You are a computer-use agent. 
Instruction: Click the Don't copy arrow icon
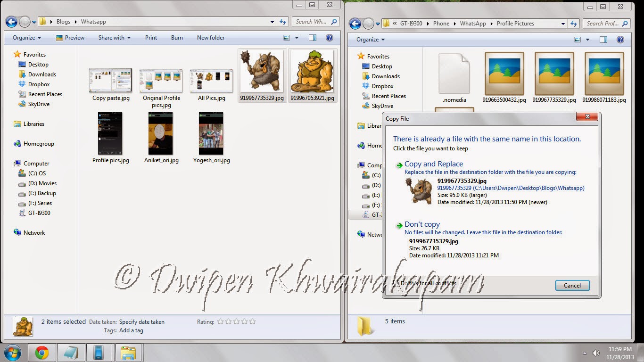(x=399, y=225)
